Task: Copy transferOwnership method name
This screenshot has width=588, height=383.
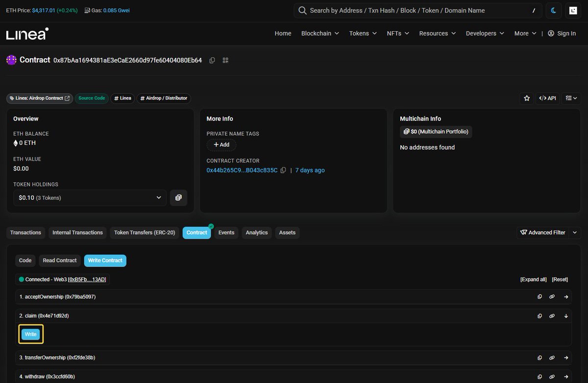Action: coord(539,358)
